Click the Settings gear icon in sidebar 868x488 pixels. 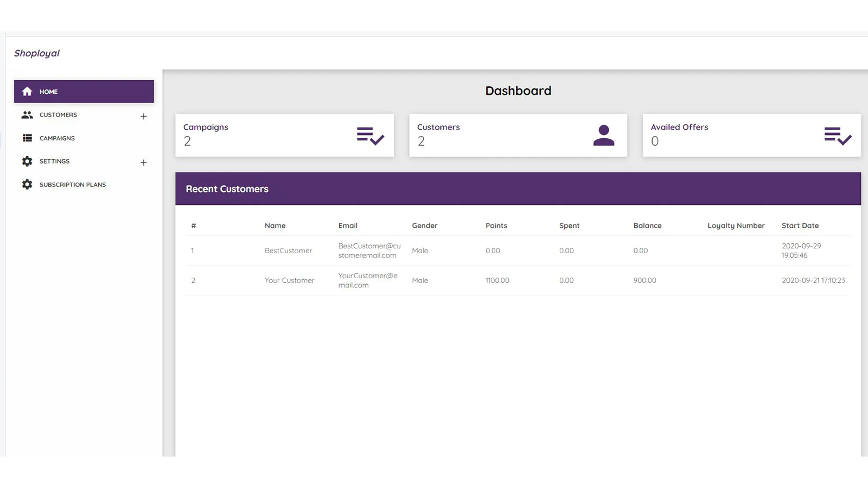coord(27,162)
